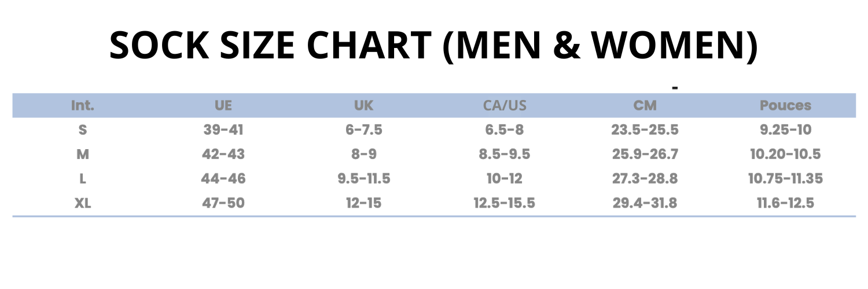
Task: Click the 10-12 CA/US cell
Action: (505, 179)
